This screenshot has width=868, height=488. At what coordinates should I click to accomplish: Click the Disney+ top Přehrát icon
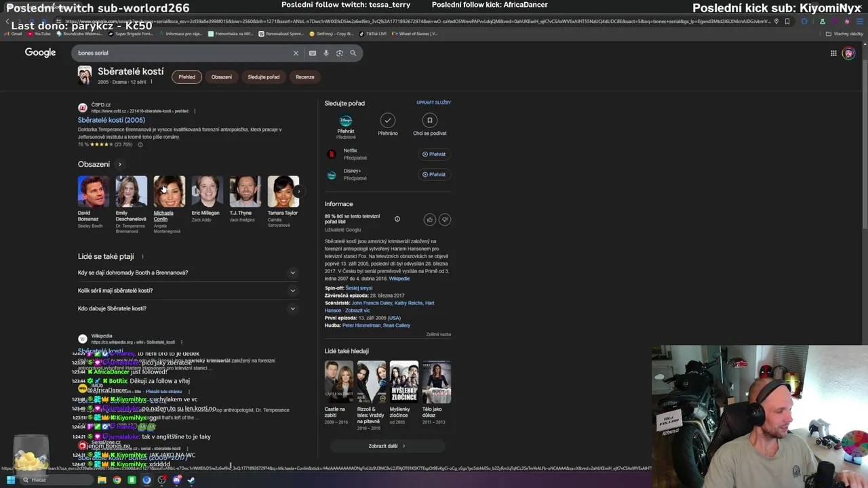click(346, 121)
